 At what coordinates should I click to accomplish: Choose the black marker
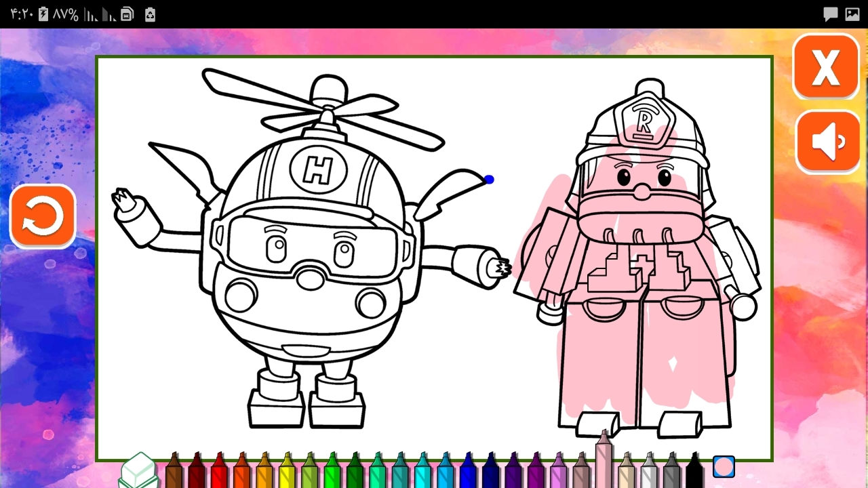[694, 470]
